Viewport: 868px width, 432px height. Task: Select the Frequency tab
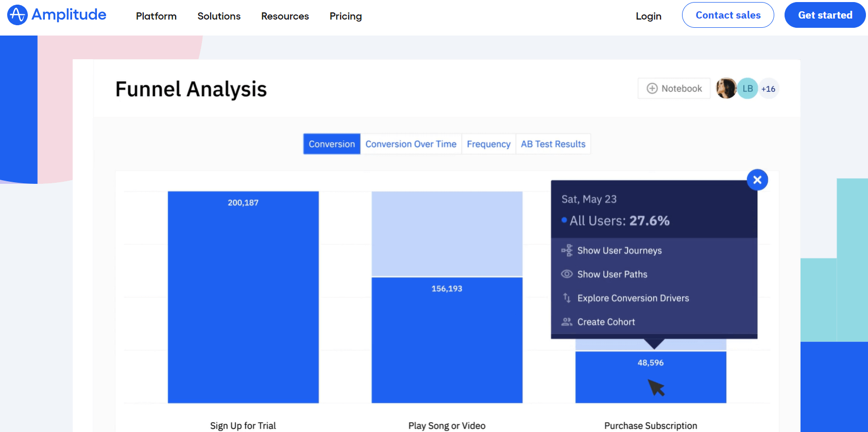(x=488, y=144)
